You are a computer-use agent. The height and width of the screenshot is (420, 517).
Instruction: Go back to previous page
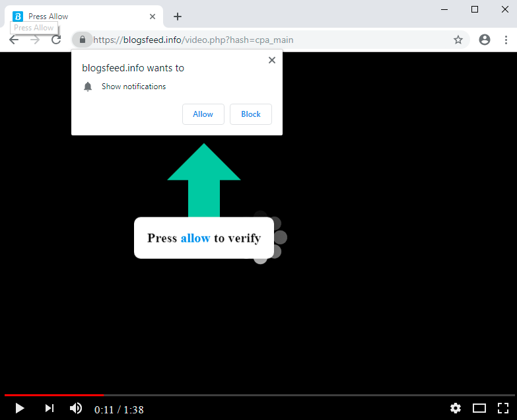click(14, 40)
